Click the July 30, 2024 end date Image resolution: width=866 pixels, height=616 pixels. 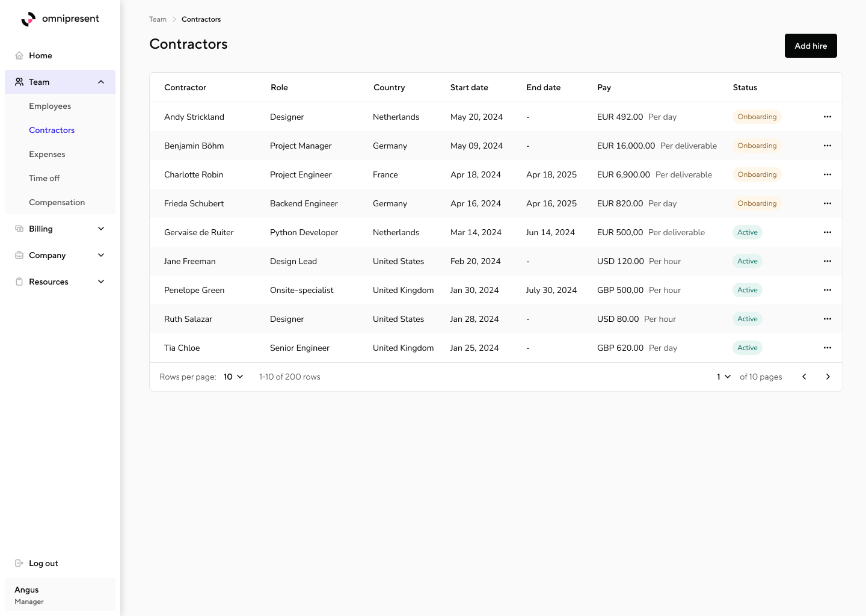coord(551,290)
